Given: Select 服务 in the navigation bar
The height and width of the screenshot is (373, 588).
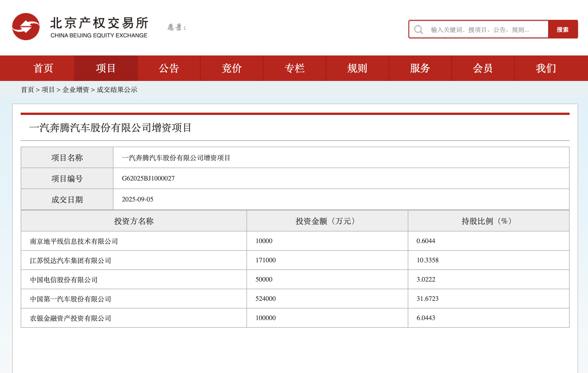Looking at the screenshot, I should (x=420, y=68).
